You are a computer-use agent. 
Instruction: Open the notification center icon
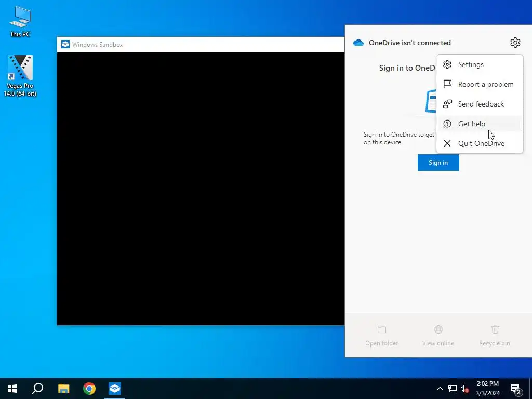516,389
